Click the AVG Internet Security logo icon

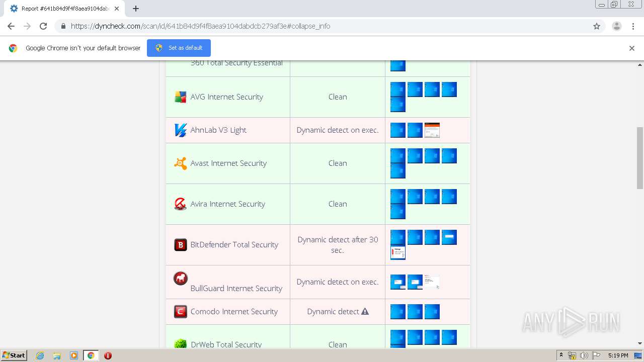click(180, 97)
